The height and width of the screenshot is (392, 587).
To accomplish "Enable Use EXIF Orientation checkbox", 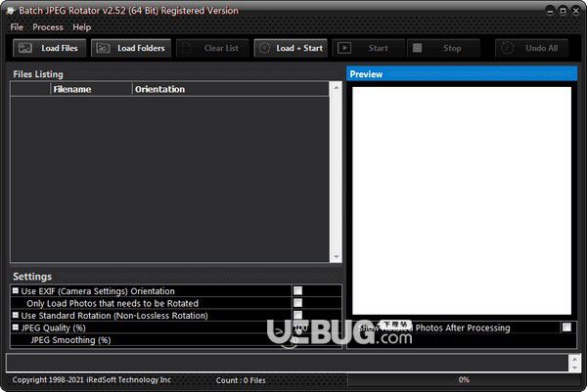I will (x=298, y=290).
